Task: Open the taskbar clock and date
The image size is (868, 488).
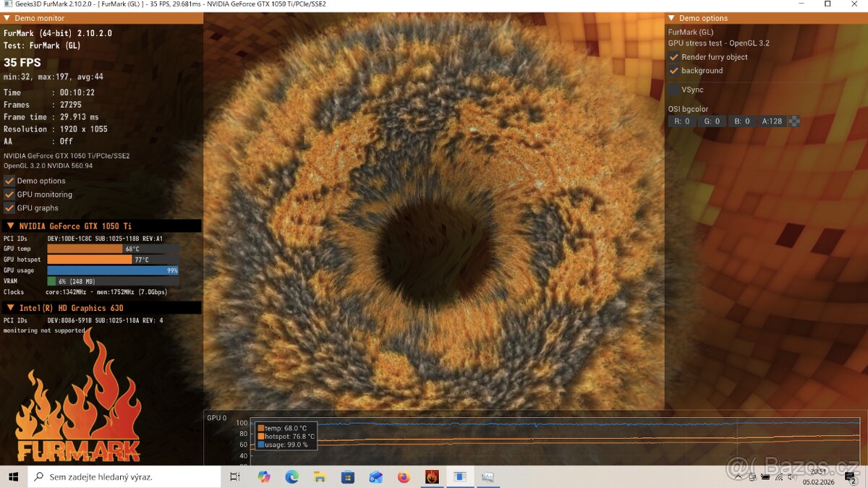Action: [x=819, y=477]
